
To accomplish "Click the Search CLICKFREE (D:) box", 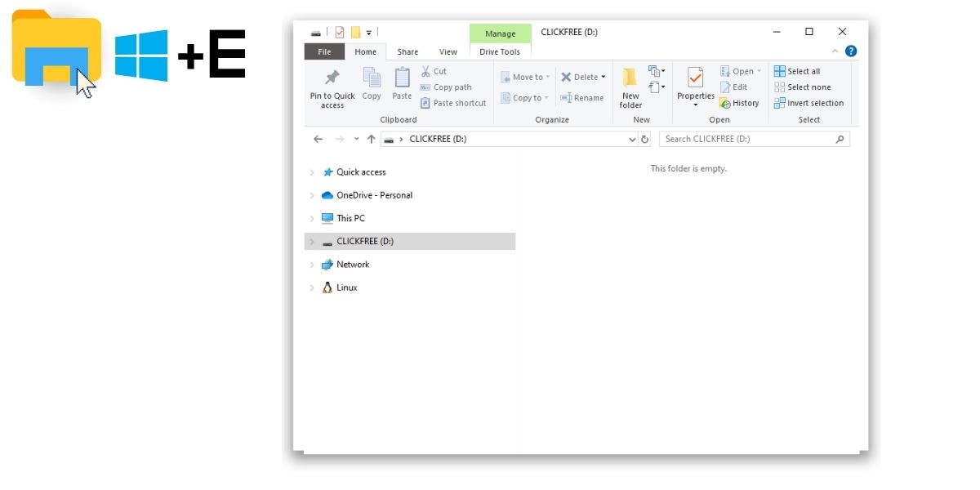I will click(x=755, y=139).
